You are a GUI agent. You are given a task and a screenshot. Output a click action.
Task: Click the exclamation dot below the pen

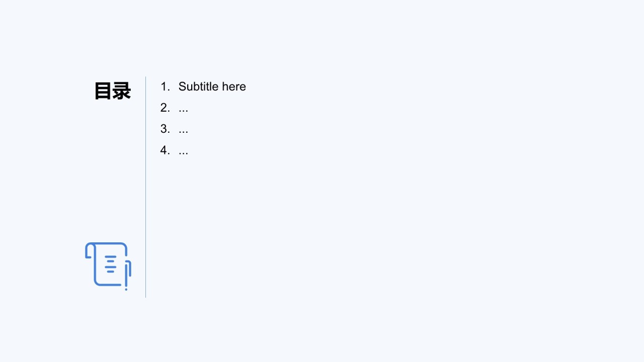tap(126, 289)
